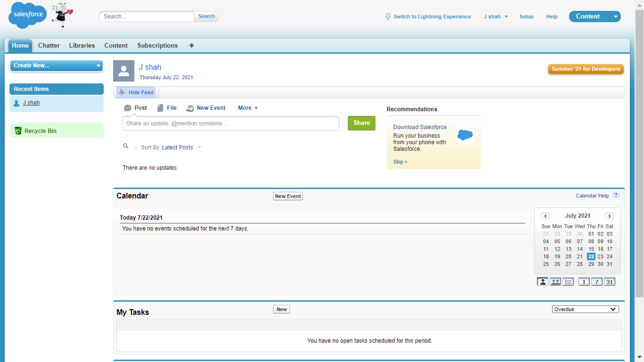
Task: Select date 10 in the July calendar
Action: point(610,241)
